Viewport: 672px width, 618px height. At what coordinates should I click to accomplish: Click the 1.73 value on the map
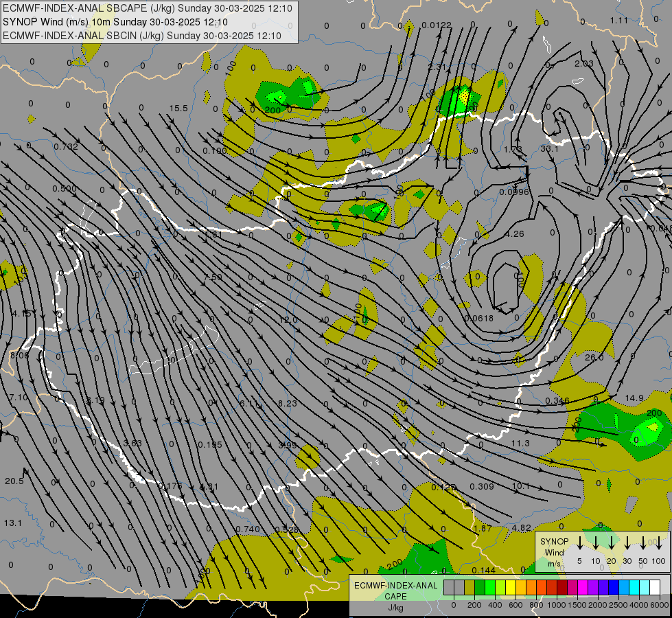(x=513, y=149)
